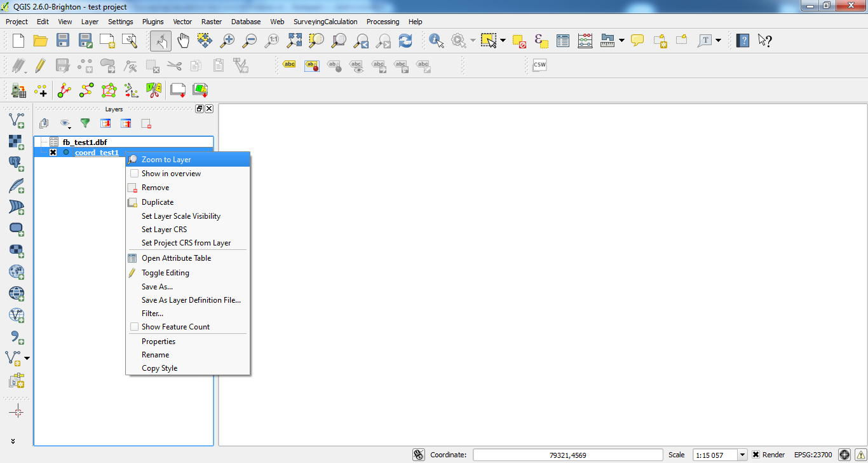Click the Refresh map icon
Screen dimensions: 868x463
point(405,41)
